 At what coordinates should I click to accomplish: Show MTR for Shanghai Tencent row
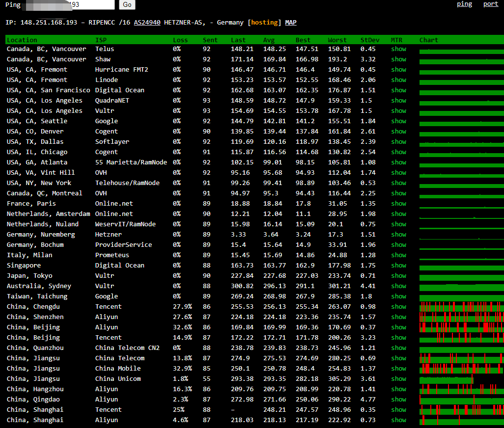398,410
